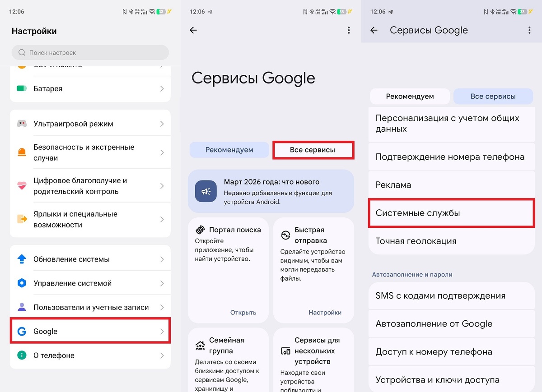Tap the megaphone icon in March 2026 card
Screen dimensions: 542x392
tap(206, 191)
